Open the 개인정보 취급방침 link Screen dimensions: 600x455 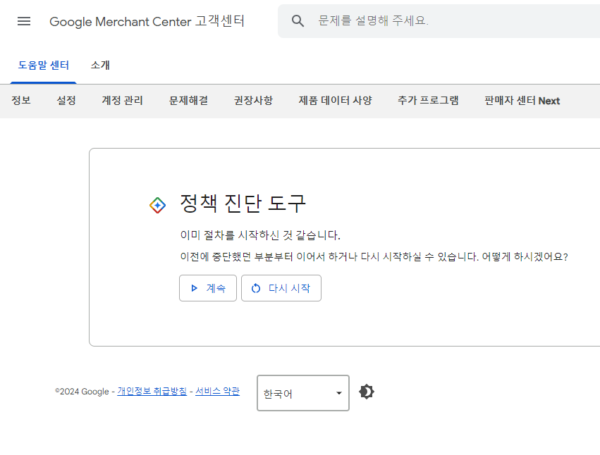152,391
